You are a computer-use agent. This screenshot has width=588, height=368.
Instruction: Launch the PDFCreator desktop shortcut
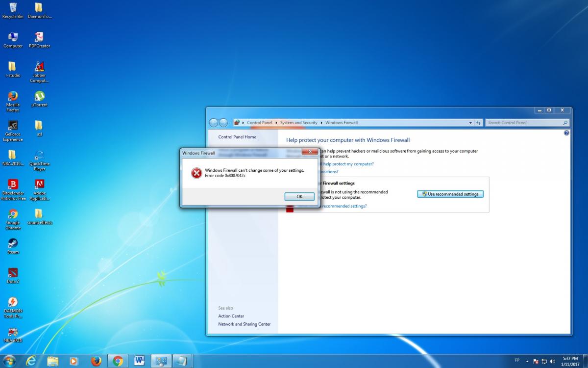(39, 40)
